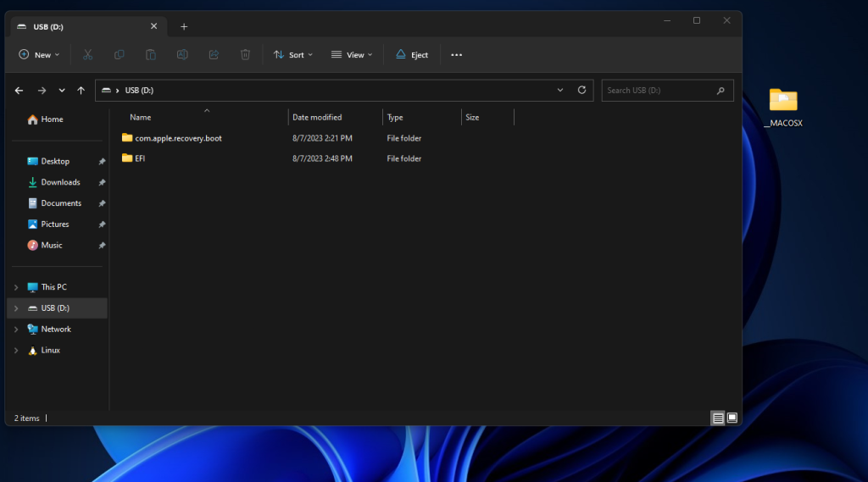
Task: Eject the USB drive
Action: (x=412, y=55)
